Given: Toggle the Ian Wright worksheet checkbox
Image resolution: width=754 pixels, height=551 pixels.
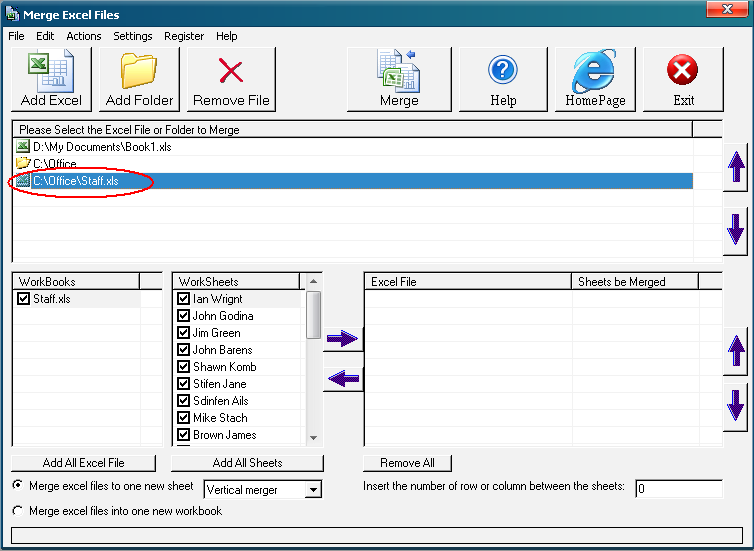Looking at the screenshot, I should (183, 299).
